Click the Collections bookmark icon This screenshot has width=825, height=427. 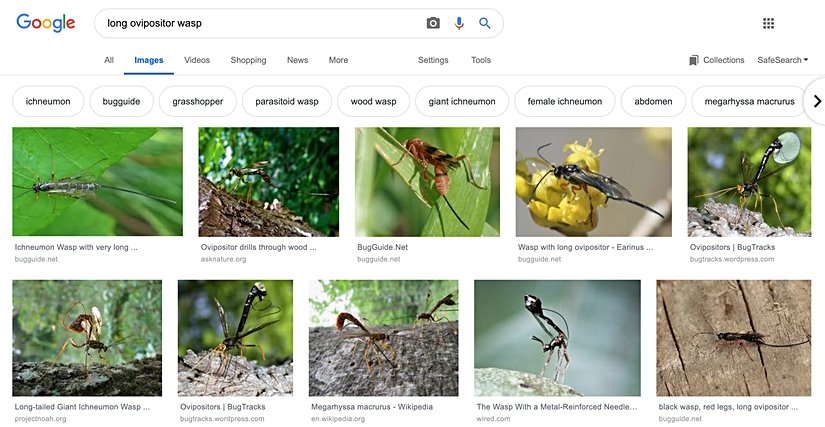tap(694, 60)
